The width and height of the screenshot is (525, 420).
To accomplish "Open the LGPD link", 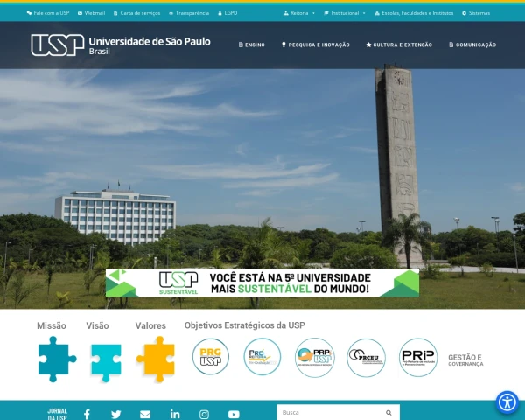I will pyautogui.click(x=227, y=13).
